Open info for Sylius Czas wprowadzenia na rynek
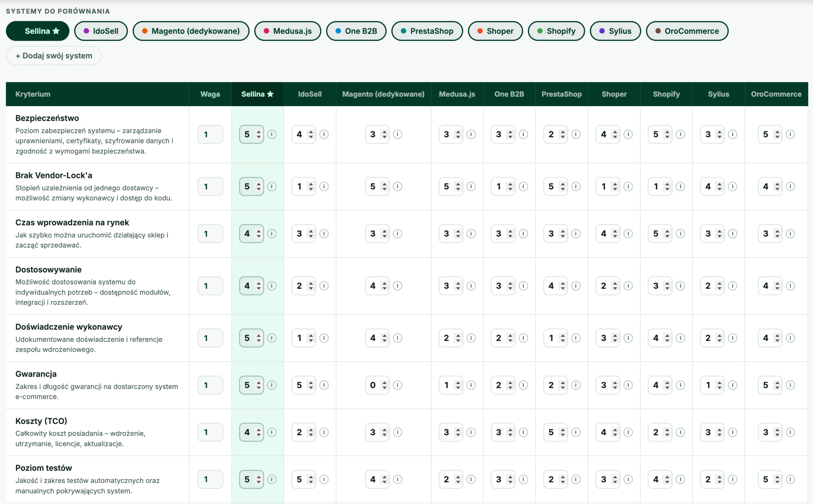813x504 pixels. (x=732, y=234)
